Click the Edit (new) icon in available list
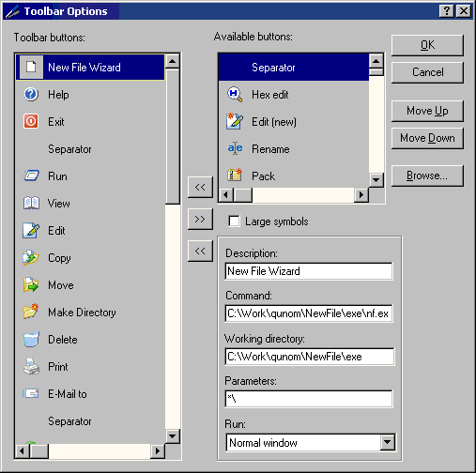The image size is (476, 473). [x=235, y=121]
